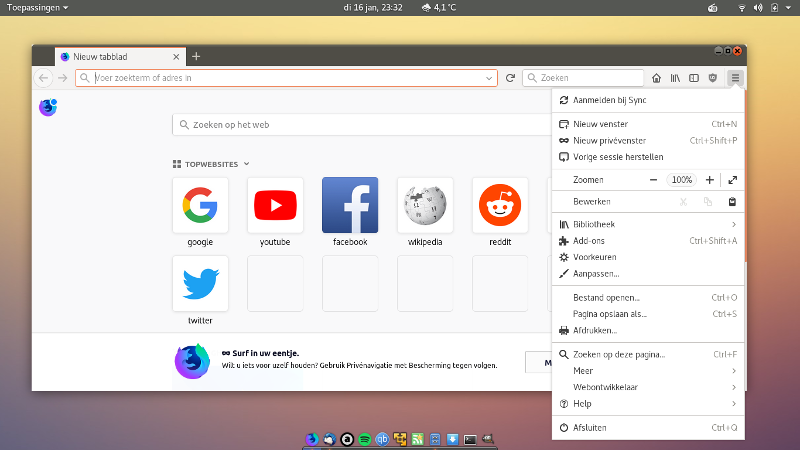Image resolution: width=800 pixels, height=450 pixels.
Task: Launch qBittorrent from the dock
Action: click(382, 439)
